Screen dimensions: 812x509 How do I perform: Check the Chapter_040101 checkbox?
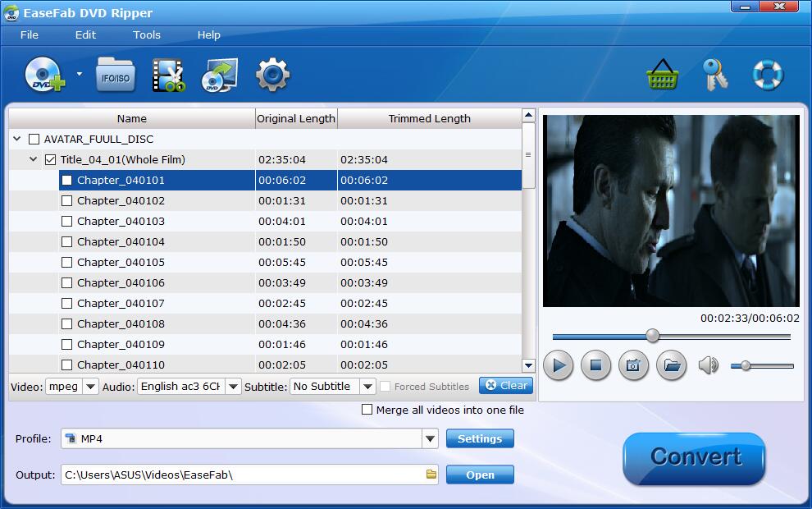click(x=66, y=181)
